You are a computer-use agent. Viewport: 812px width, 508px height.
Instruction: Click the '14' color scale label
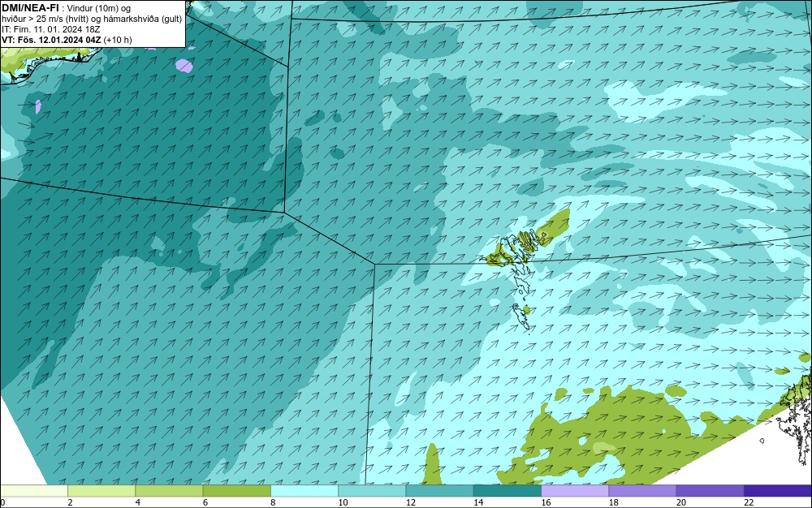pyautogui.click(x=478, y=502)
